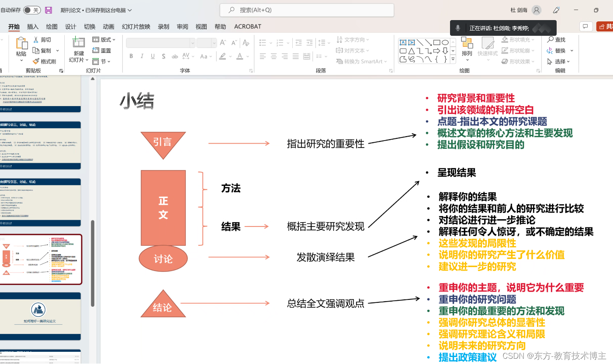This screenshot has width=613, height=364.
Task: Justify the text alignment
Action: pos(295,56)
